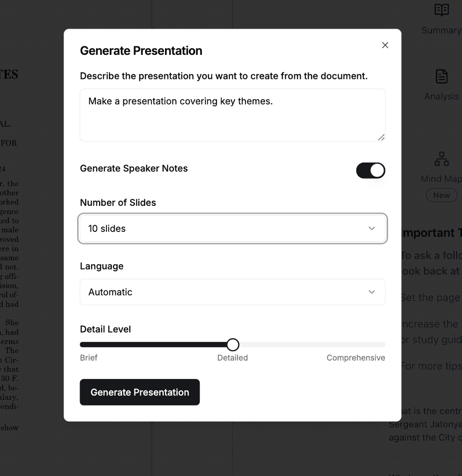The image size is (462, 476).
Task: Click the Generate Speaker Notes label
Action: [134, 168]
